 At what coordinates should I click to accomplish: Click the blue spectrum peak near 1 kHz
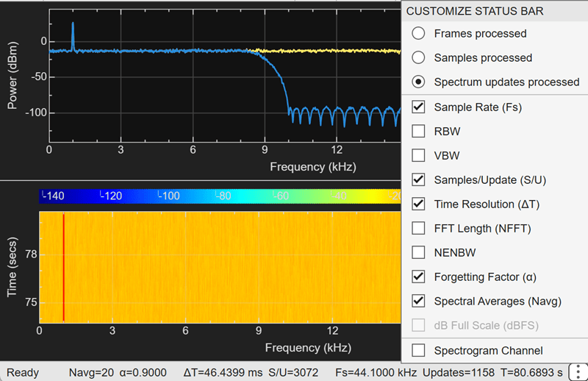pyautogui.click(x=73, y=35)
